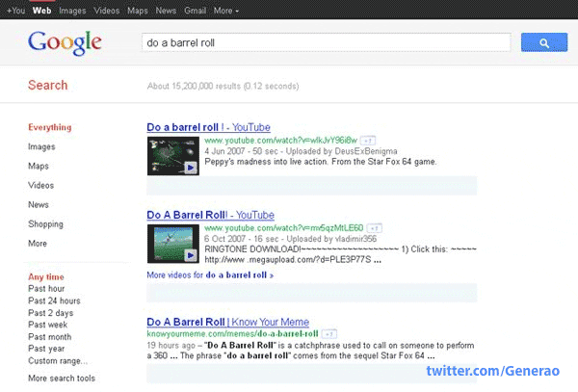The height and width of the screenshot is (392, 578).
Task: Click +1 button beside DeusExBenigma video URL
Action: (368, 141)
